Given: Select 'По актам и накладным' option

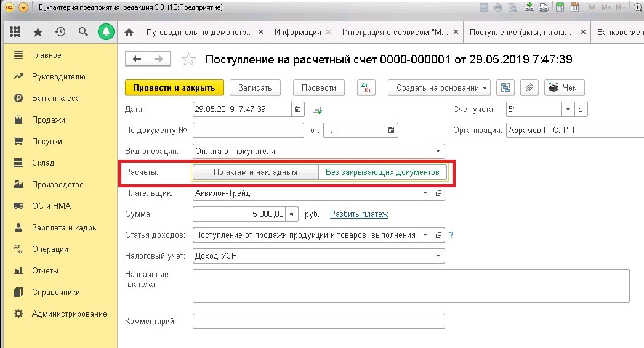Looking at the screenshot, I should pyautogui.click(x=255, y=172).
